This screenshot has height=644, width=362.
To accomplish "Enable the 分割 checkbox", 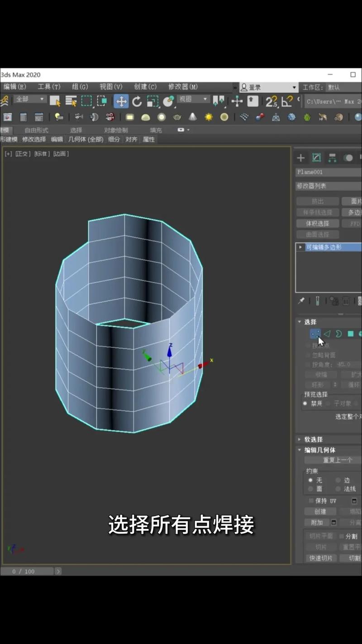I will coord(342,536).
